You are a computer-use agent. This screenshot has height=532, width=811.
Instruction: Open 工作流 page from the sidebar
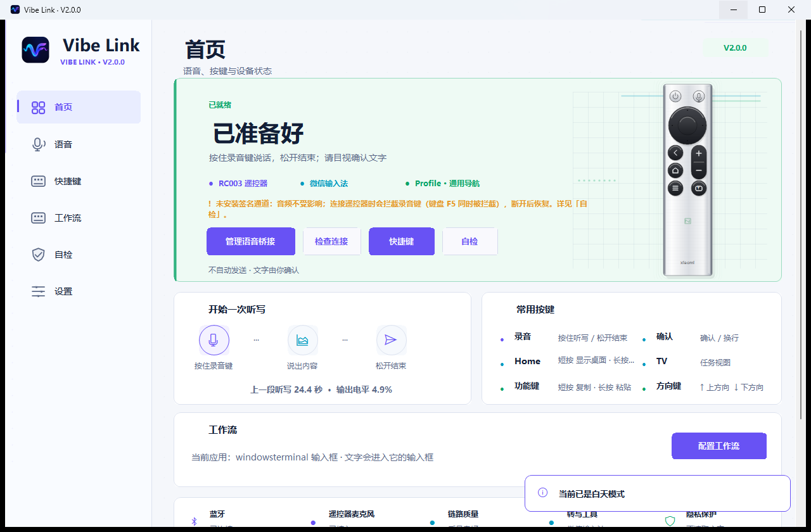click(79, 218)
